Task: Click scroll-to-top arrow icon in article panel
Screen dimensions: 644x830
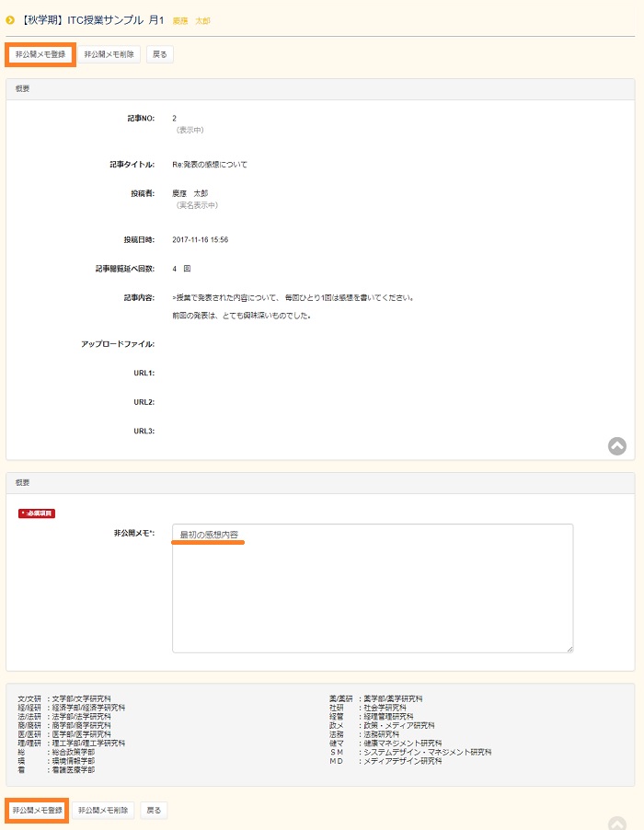Action: click(x=616, y=445)
